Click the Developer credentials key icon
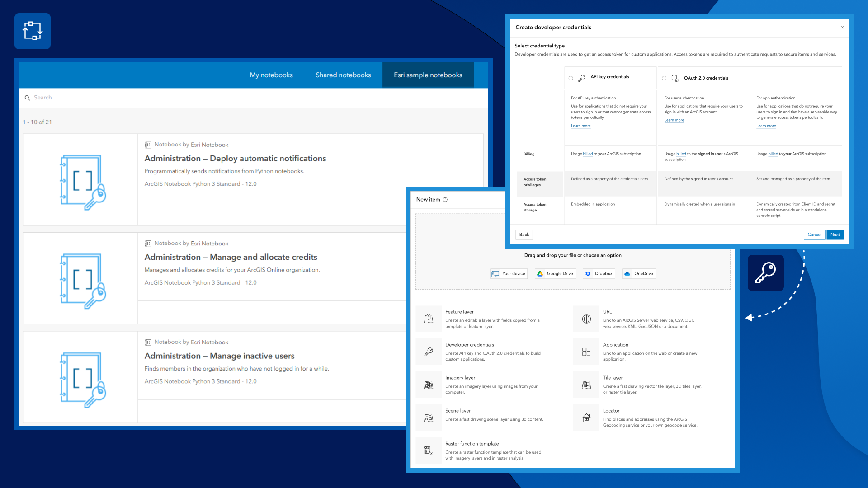 (429, 352)
